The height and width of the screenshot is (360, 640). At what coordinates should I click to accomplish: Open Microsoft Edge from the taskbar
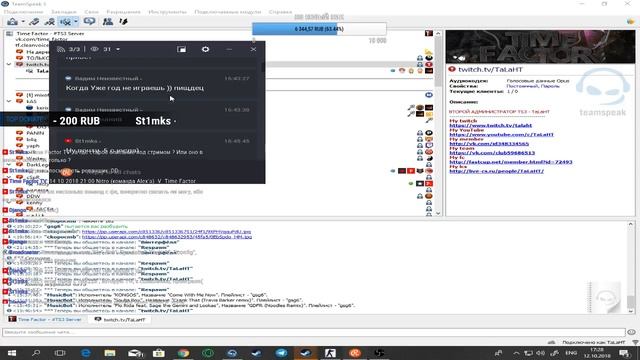click(86, 353)
